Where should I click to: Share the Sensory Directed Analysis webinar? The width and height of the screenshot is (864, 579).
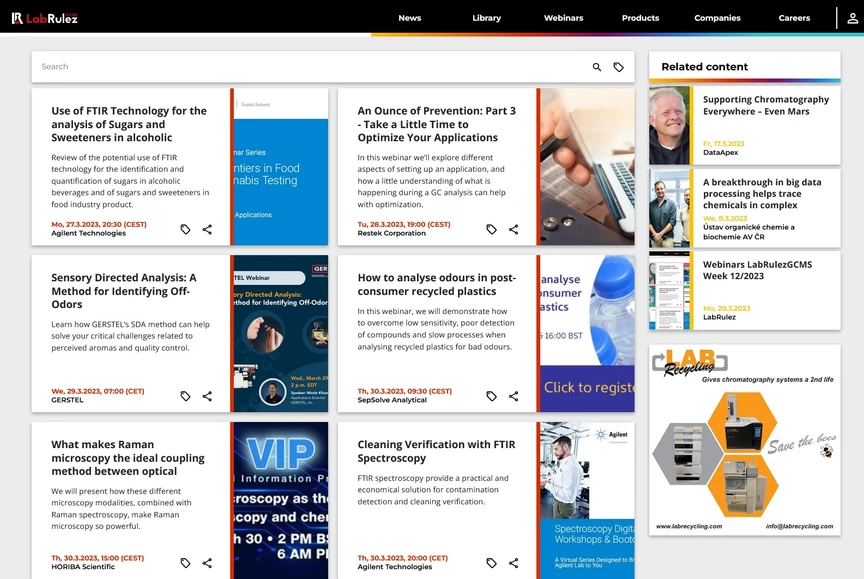(207, 396)
